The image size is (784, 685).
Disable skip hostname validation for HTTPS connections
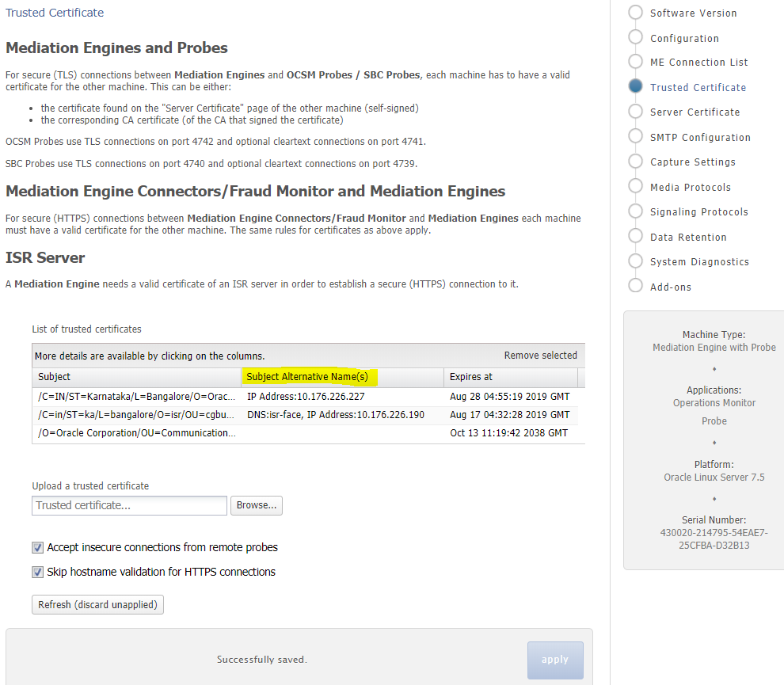(x=37, y=571)
